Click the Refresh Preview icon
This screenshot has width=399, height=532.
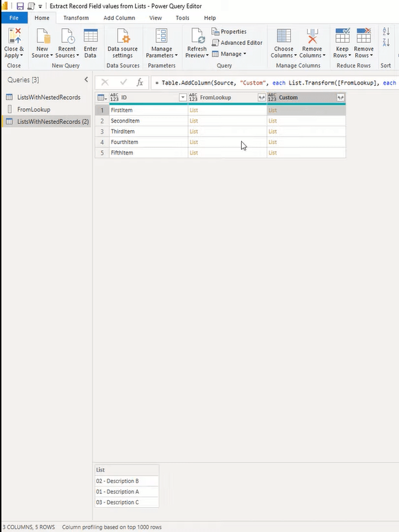(197, 36)
